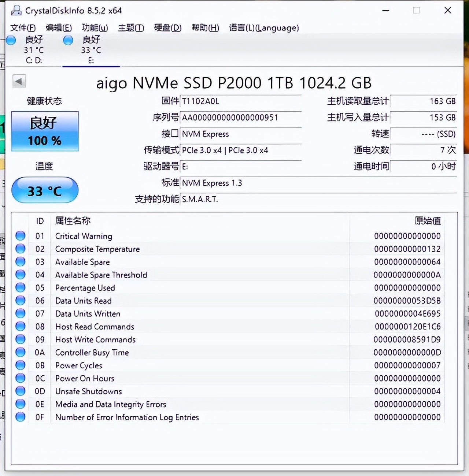Viewport: 469px width, 476px height.
Task: Click the serial number field AA000000000000000951
Action: tap(241, 118)
